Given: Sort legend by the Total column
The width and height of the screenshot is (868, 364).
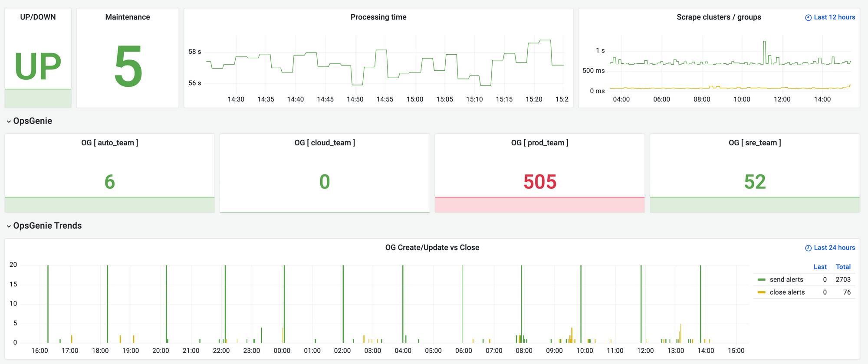Looking at the screenshot, I should 843,267.
